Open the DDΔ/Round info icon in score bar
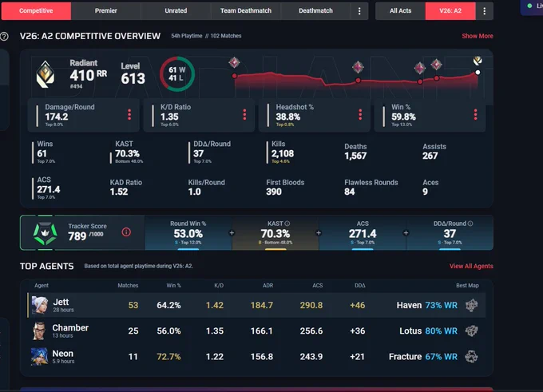The image size is (543, 392). click(470, 224)
